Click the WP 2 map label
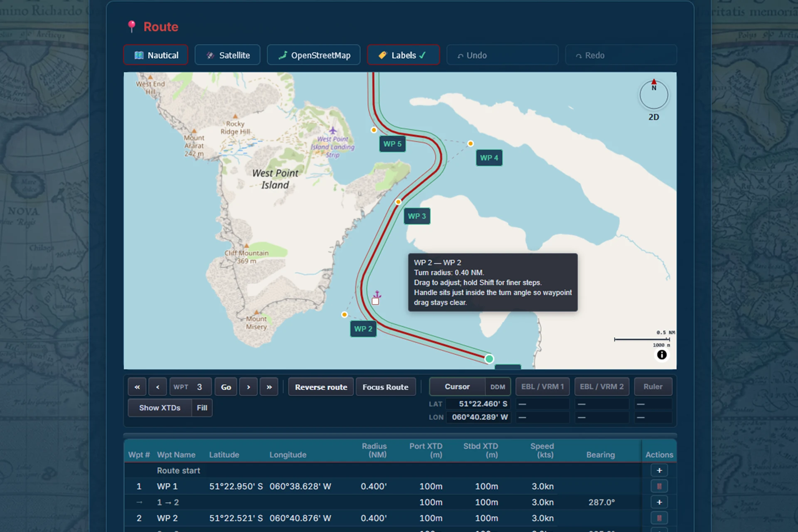 [x=363, y=329]
